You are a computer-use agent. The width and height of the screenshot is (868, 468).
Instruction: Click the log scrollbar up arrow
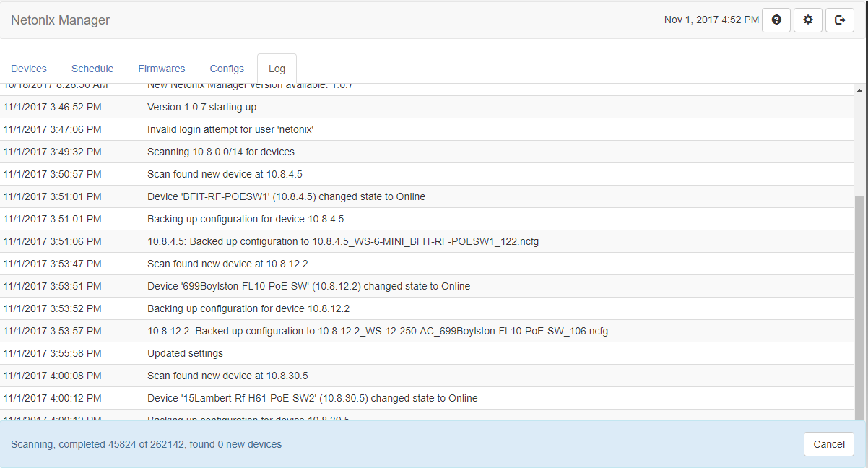click(859, 90)
